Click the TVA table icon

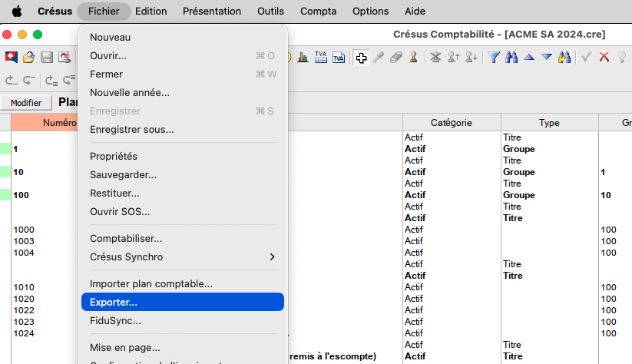pos(321,58)
